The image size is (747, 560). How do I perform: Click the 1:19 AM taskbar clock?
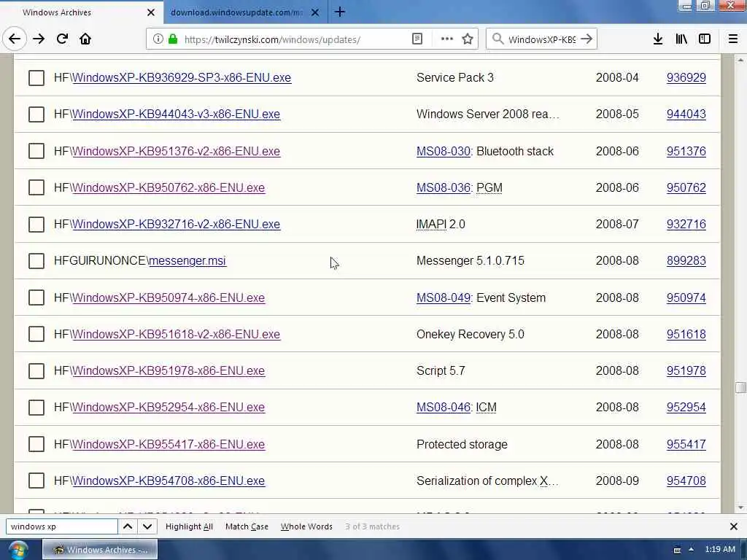click(x=720, y=550)
